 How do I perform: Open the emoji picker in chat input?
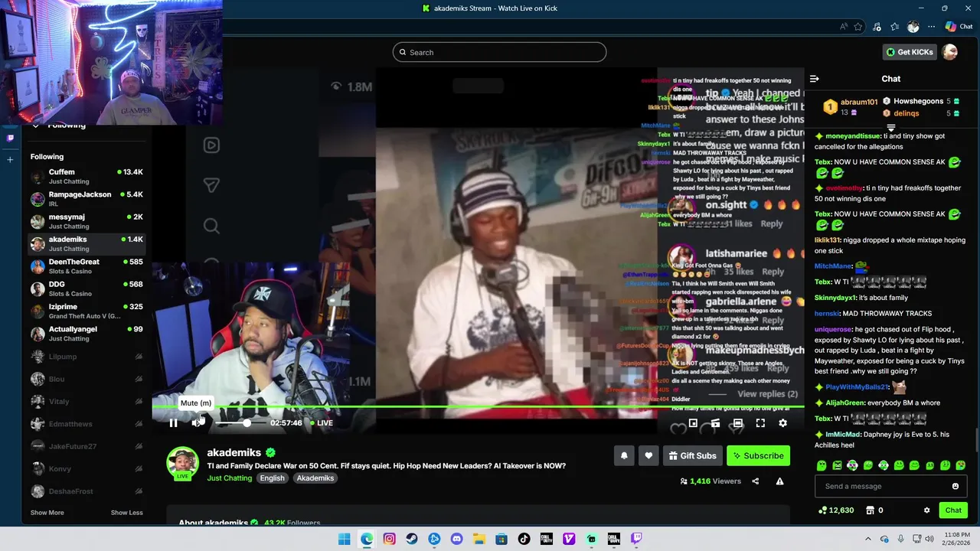click(x=955, y=486)
